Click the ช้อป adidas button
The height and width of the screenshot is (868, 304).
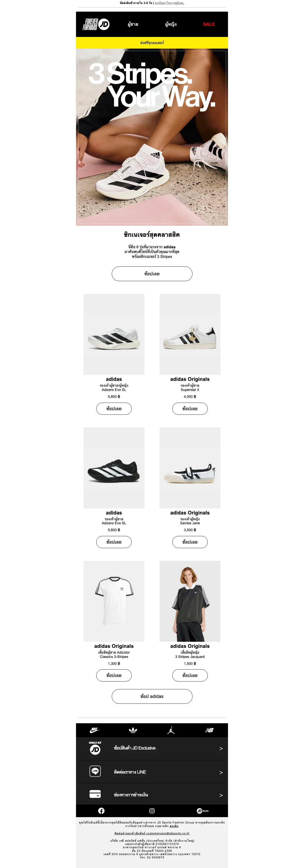coord(152,696)
